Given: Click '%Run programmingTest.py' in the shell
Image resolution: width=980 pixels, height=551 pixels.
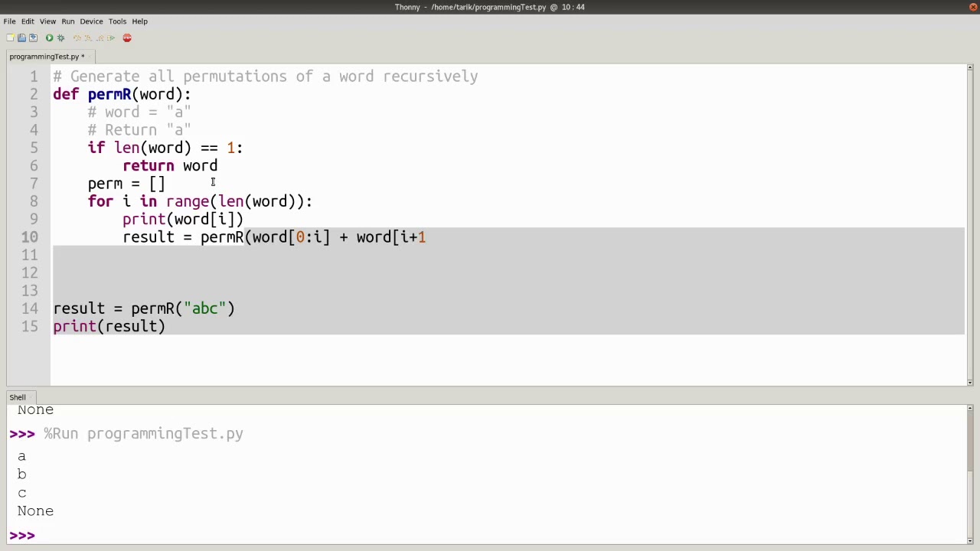Looking at the screenshot, I should click(x=143, y=434).
